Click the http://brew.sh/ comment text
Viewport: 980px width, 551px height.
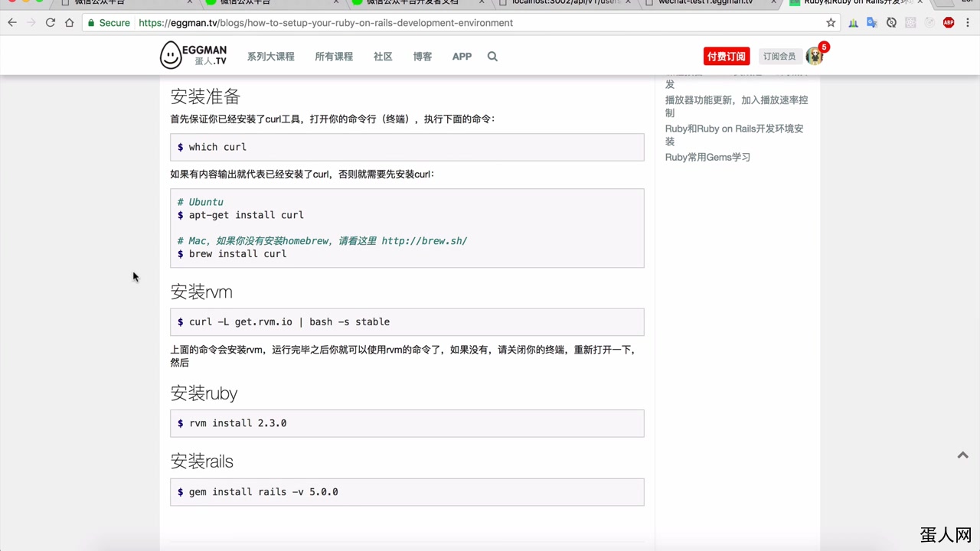click(424, 241)
